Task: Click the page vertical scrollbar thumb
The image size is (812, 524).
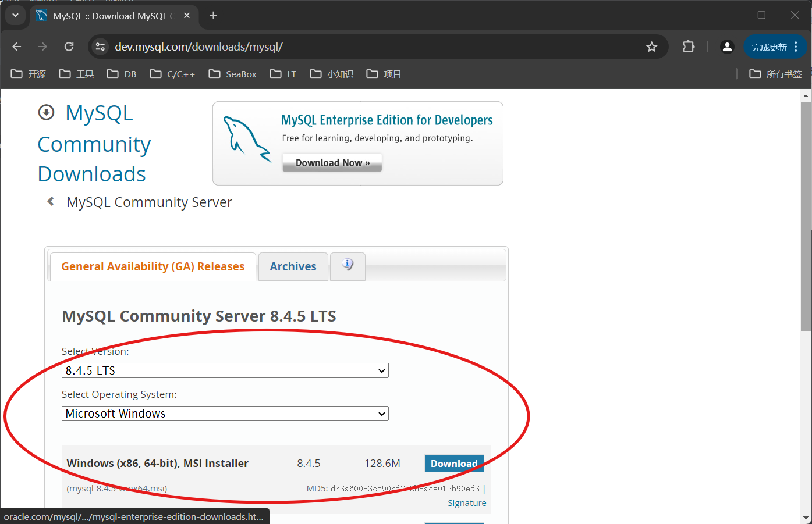Action: click(806, 216)
